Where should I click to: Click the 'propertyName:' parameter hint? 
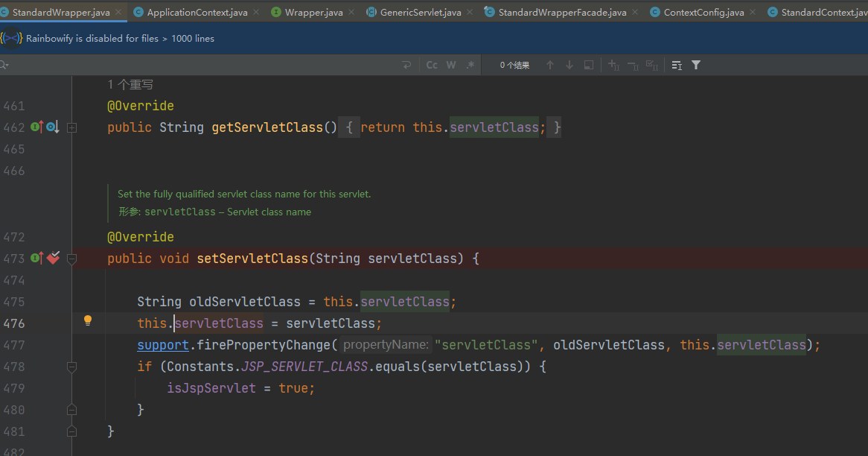pyautogui.click(x=386, y=345)
